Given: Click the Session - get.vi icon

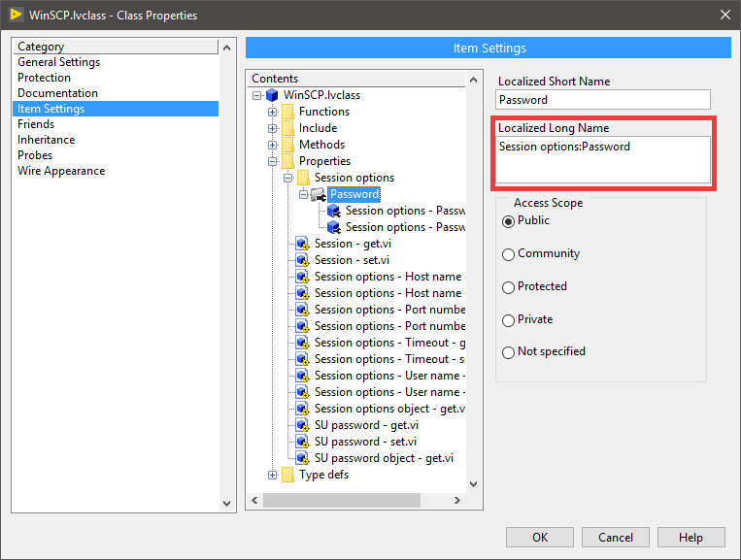Looking at the screenshot, I should (302, 245).
